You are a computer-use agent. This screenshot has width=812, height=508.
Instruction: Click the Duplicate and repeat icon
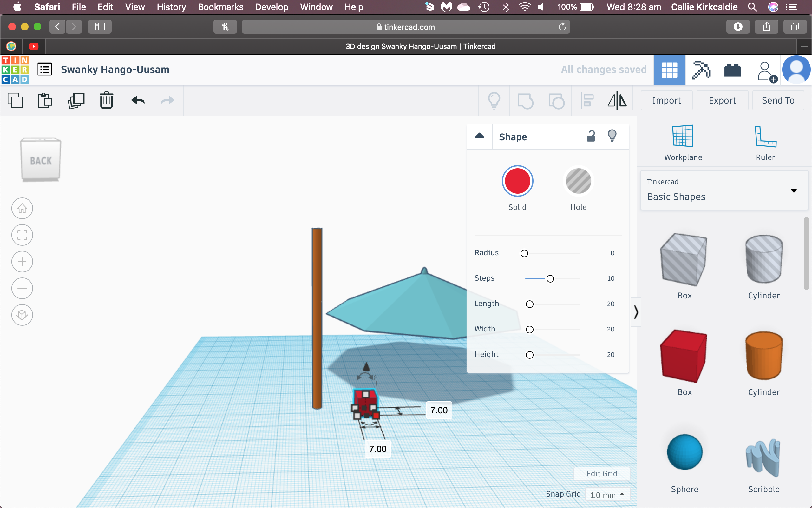click(x=76, y=100)
